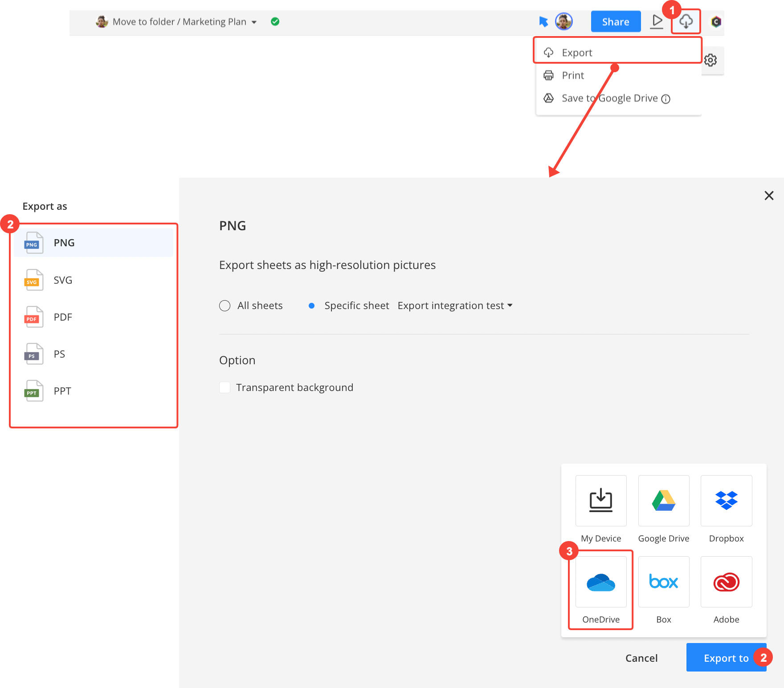The image size is (784, 688).
Task: Choose OneDrive as export destination
Action: coord(601,582)
